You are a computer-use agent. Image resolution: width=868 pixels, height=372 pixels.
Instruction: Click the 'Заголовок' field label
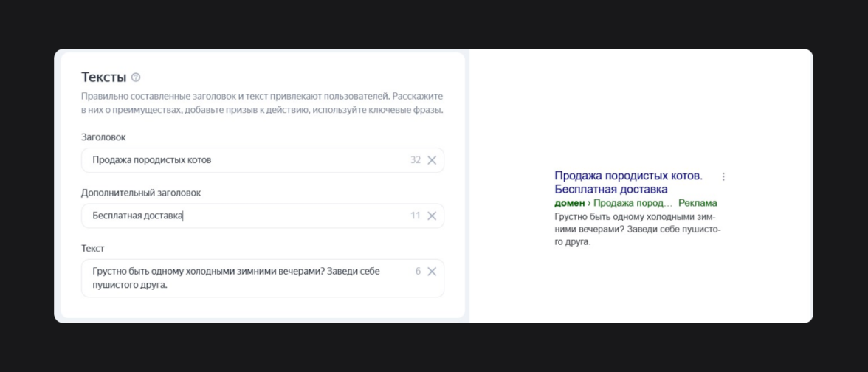pos(103,137)
